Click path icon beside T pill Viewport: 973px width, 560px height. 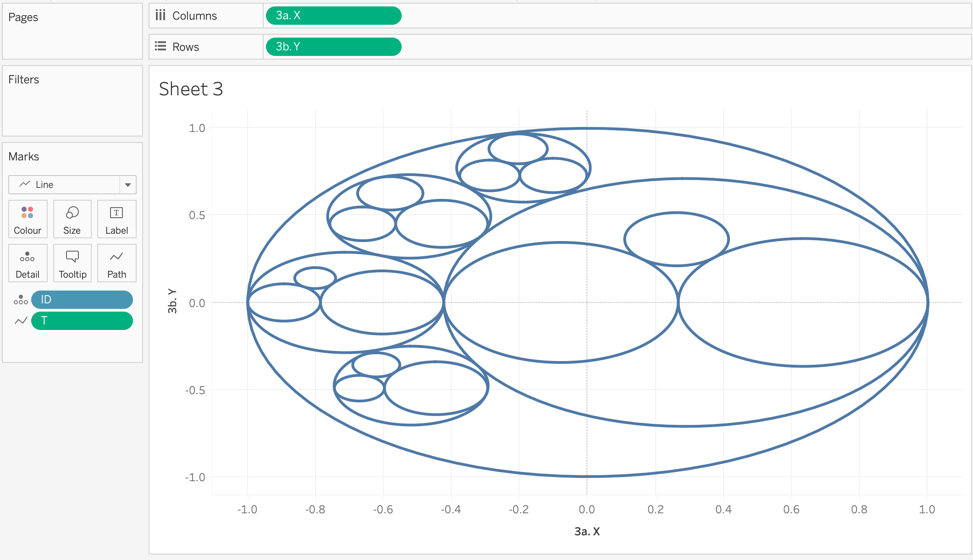[21, 321]
